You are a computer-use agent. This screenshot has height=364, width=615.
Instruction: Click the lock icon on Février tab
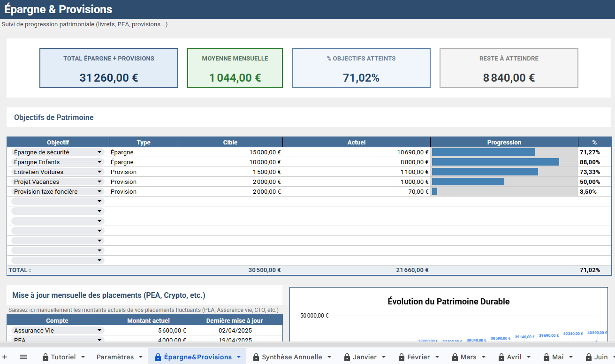coord(402,357)
